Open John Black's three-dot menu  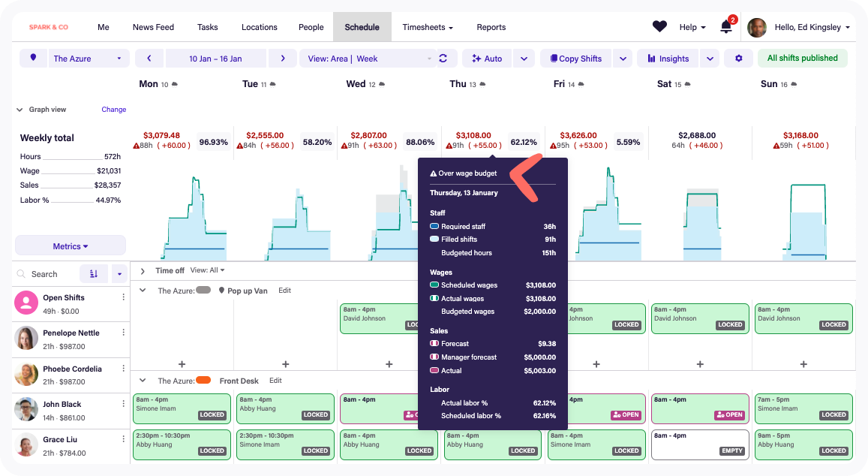pos(124,404)
